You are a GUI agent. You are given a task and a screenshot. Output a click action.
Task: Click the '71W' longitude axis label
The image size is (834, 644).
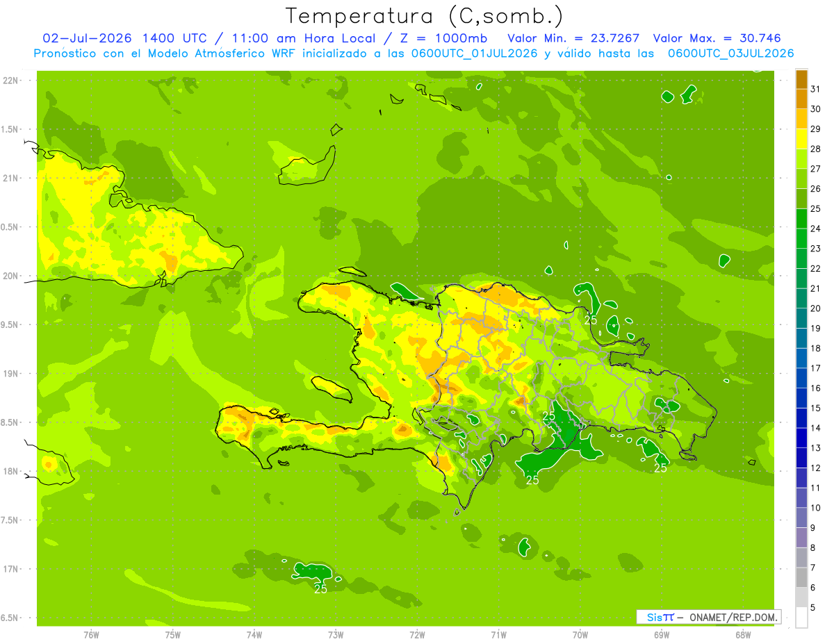(x=498, y=635)
